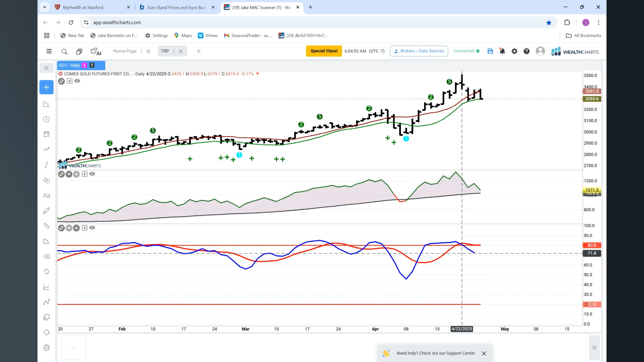
Task: Open the user account avatar
Action: 540,51
